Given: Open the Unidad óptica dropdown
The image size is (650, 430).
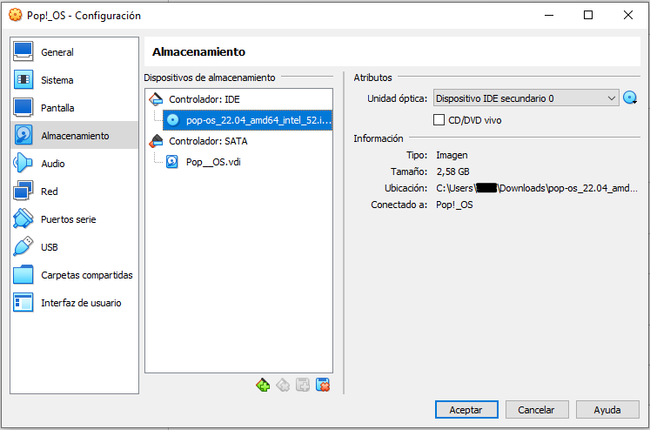Looking at the screenshot, I should click(526, 98).
